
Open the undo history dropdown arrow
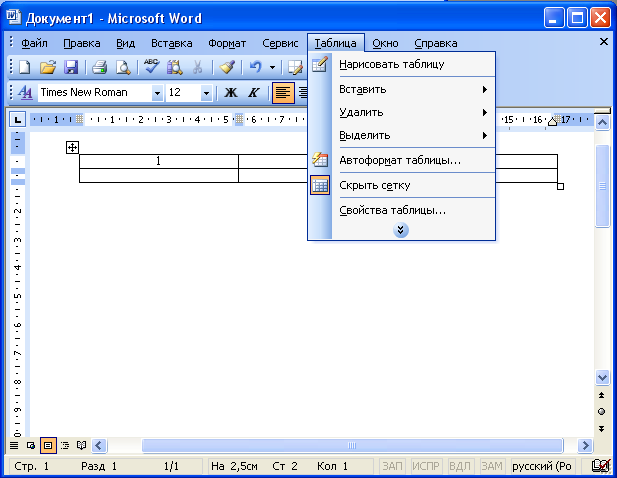pyautogui.click(x=272, y=67)
